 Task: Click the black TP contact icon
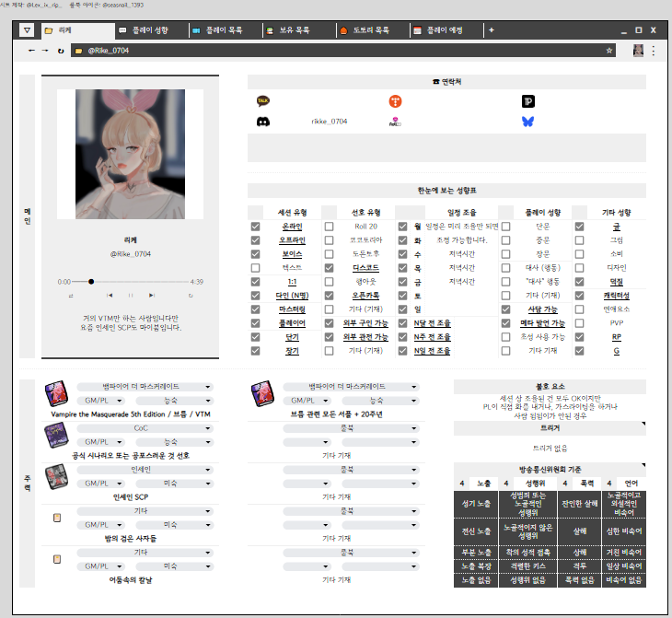pyautogui.click(x=528, y=101)
